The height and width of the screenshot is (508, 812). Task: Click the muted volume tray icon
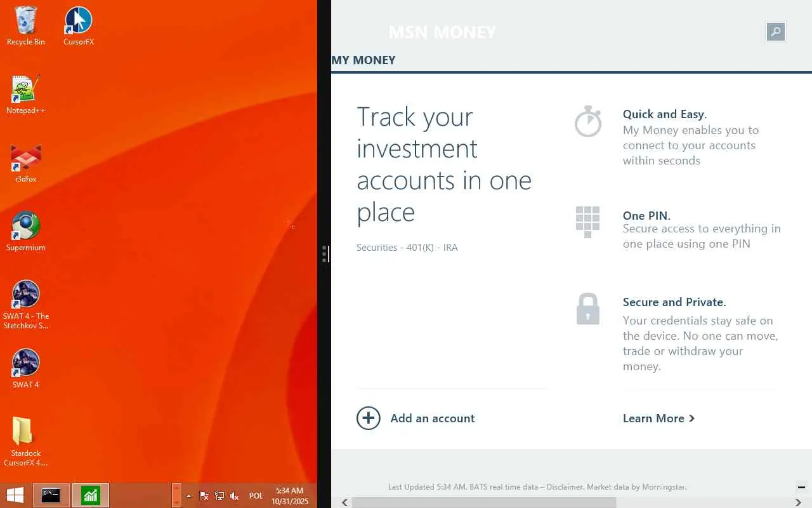[235, 496]
